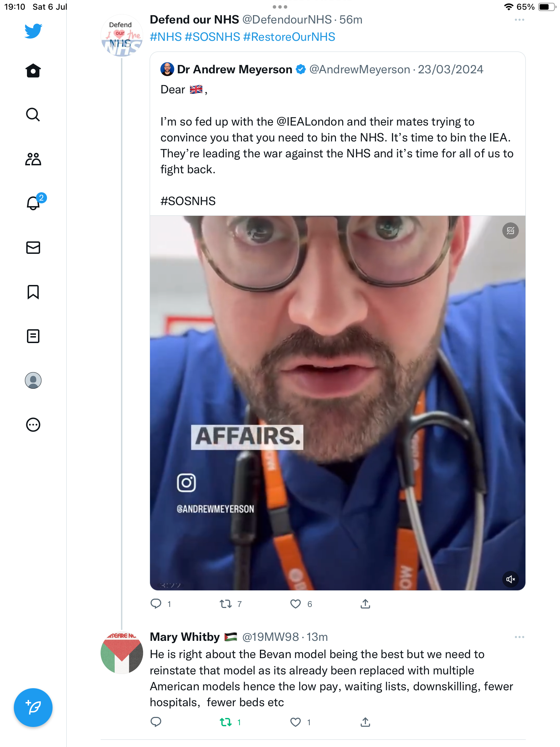
Task: Open Mary Whitby's profile picture
Action: click(122, 653)
